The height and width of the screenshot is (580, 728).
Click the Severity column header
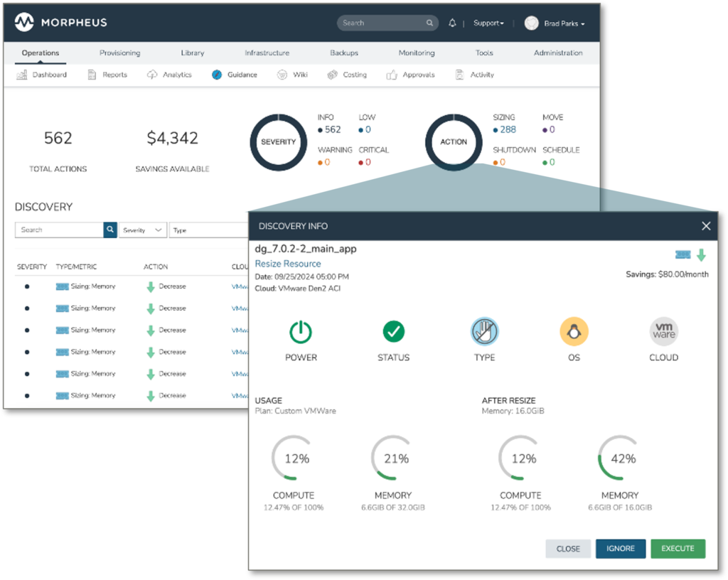tap(32, 267)
